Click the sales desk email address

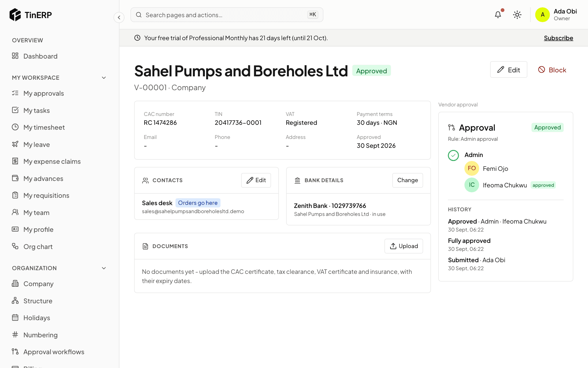coord(193,211)
